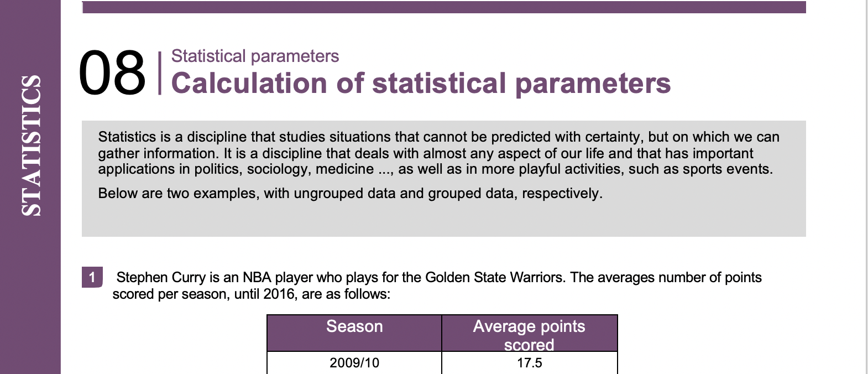Click the chapter number 08

tap(112, 73)
